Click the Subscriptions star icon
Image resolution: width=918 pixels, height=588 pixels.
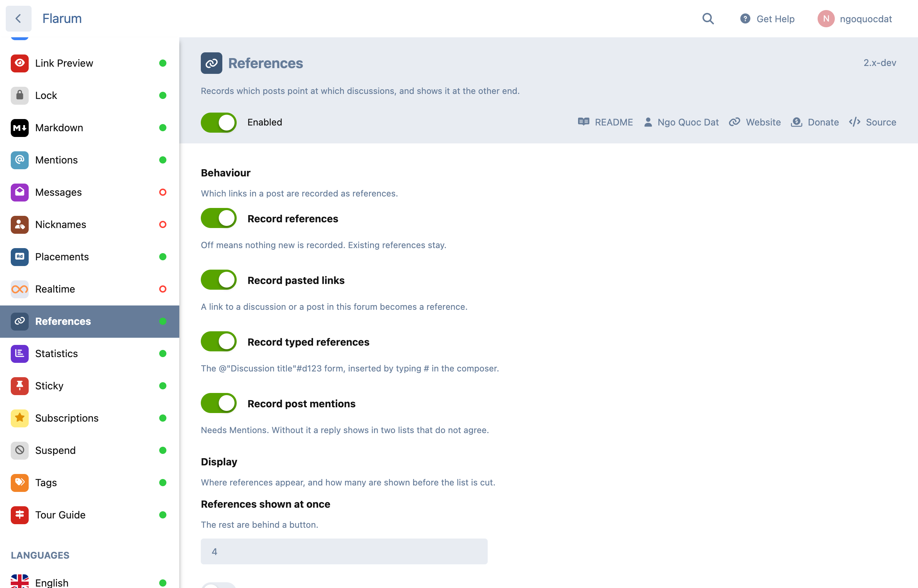coord(20,418)
